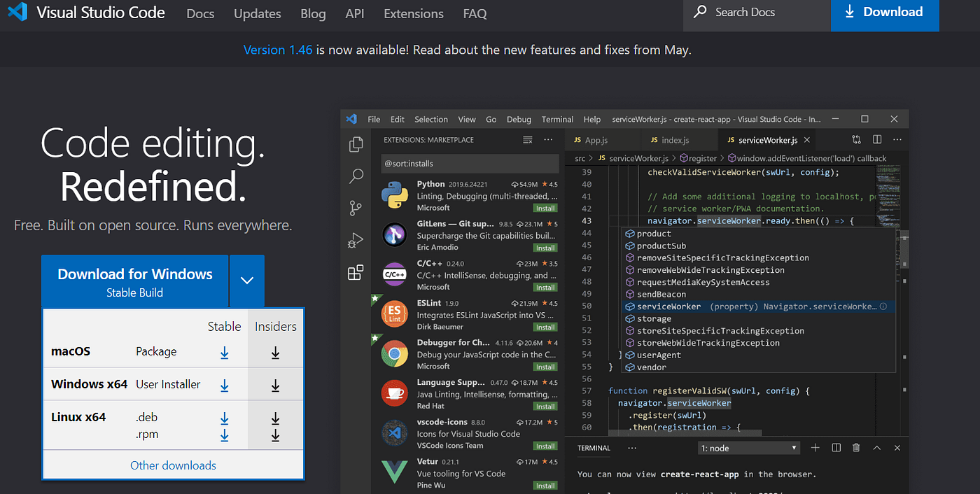The image size is (980, 494).
Task: Click the plus icon to add a new terminal
Action: tap(815, 447)
